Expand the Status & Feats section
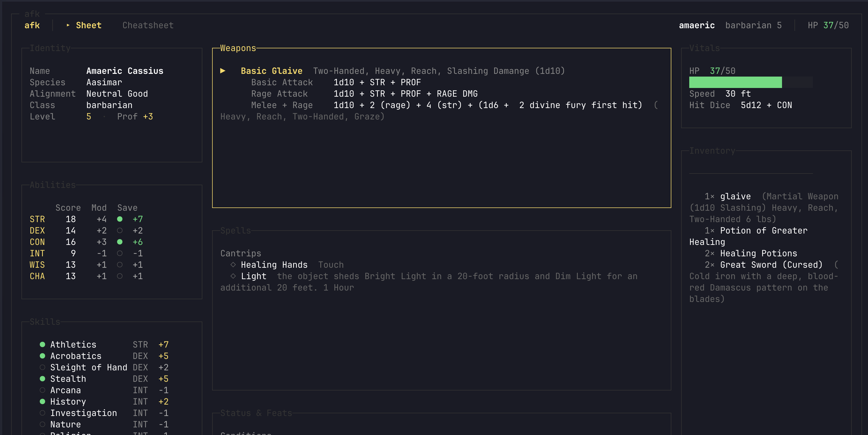 pos(257,413)
